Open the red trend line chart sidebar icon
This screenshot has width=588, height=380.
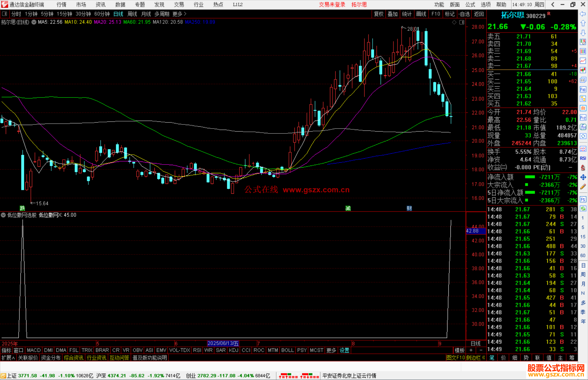pyautogui.click(x=583, y=61)
